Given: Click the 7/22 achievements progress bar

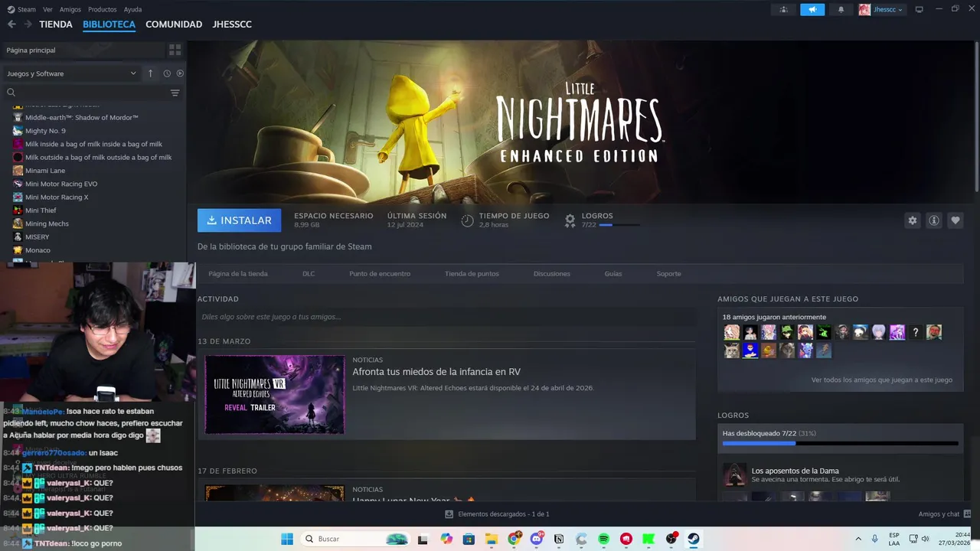Looking at the screenshot, I should click(840, 443).
